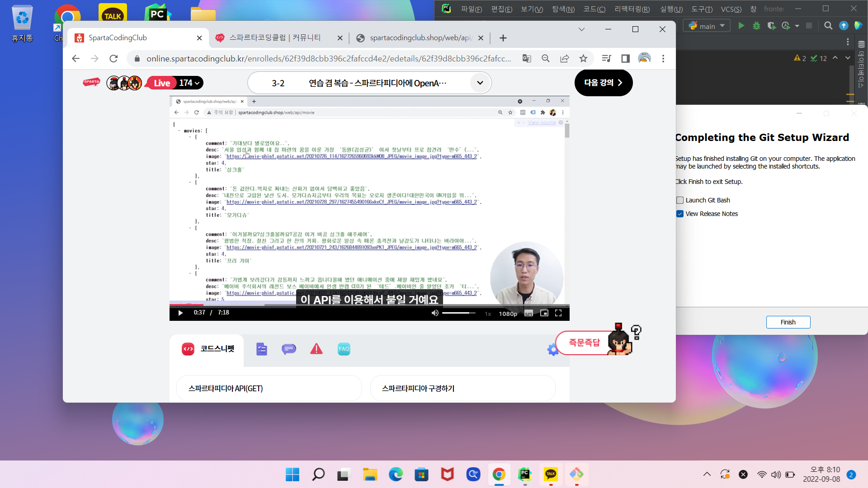Adjust the video volume slider
The height and width of the screenshot is (488, 868).
pyautogui.click(x=458, y=313)
